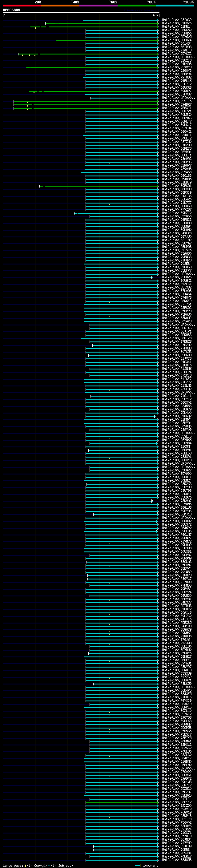Viewport: 197px width, 868px height.
Task: Select the UniRef100_Q89J81 label
Action: (176, 853)
